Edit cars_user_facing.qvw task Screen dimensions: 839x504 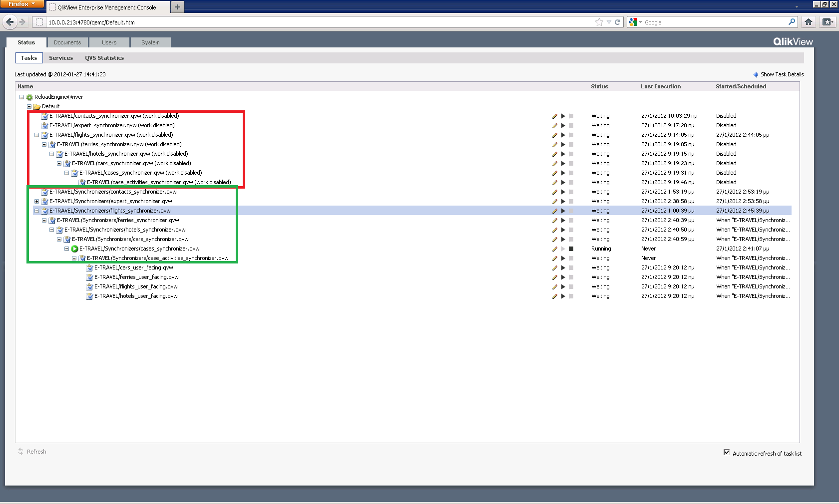click(554, 268)
